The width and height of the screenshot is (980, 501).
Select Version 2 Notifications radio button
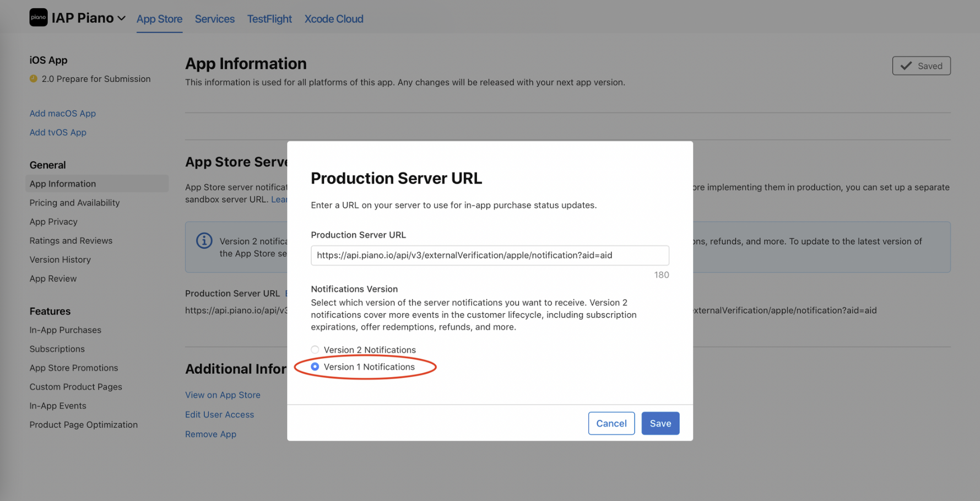[x=315, y=349]
